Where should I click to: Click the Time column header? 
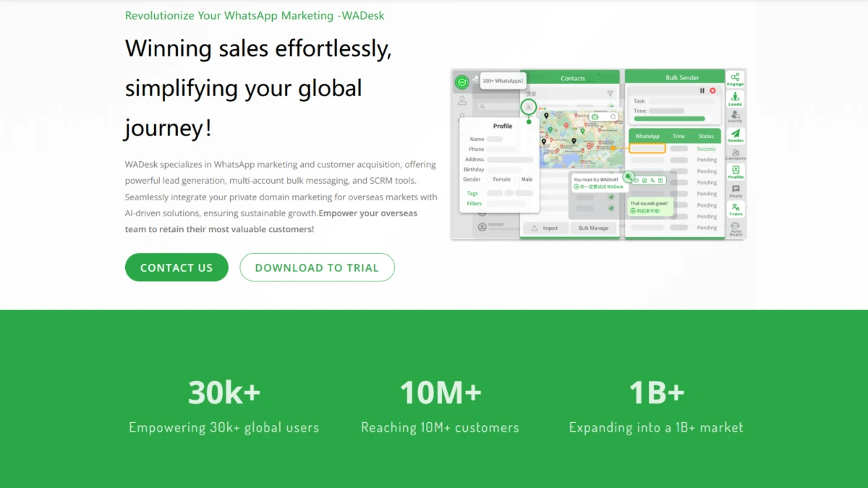click(x=678, y=136)
